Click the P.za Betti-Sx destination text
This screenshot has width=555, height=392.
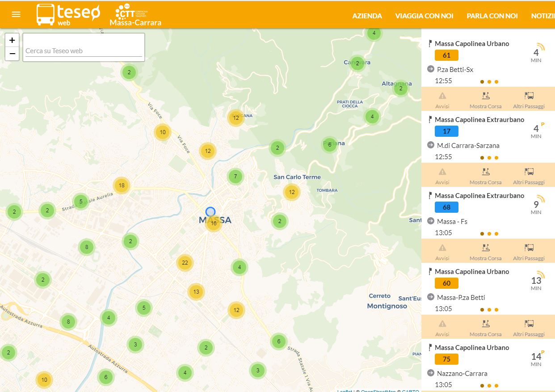[455, 69]
